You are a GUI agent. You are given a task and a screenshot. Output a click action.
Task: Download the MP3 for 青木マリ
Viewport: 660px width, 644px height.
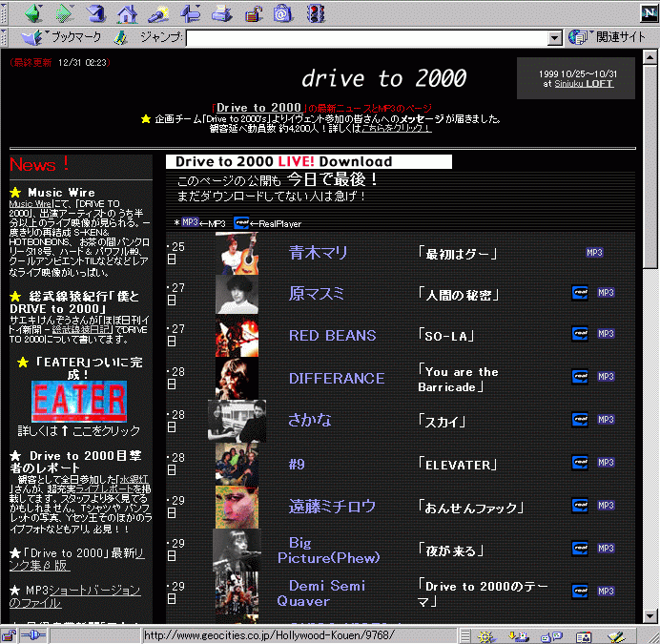click(x=594, y=252)
